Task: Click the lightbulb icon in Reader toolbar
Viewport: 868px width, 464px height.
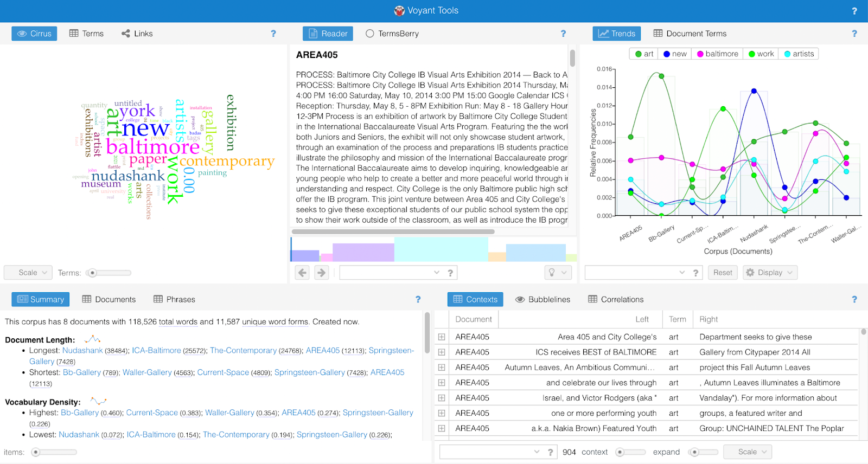Action: 552,273
